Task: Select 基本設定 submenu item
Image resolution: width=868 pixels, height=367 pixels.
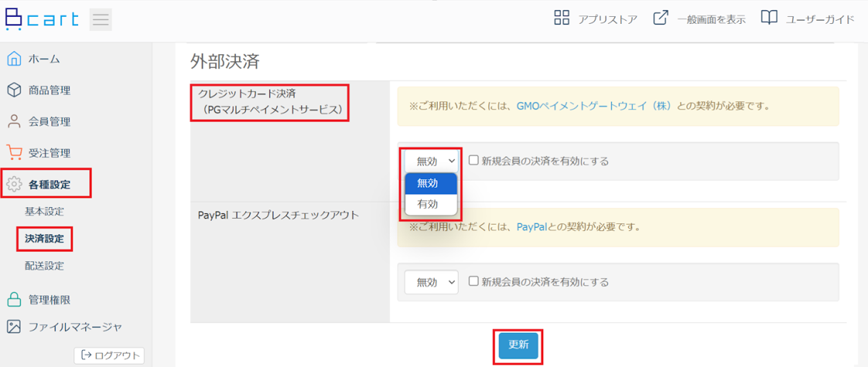Action: [x=44, y=212]
